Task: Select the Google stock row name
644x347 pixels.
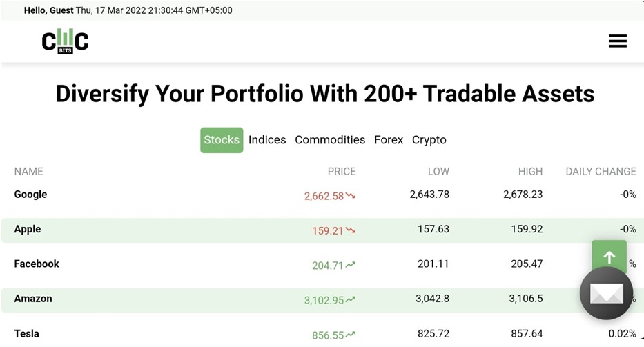Action: tap(31, 195)
